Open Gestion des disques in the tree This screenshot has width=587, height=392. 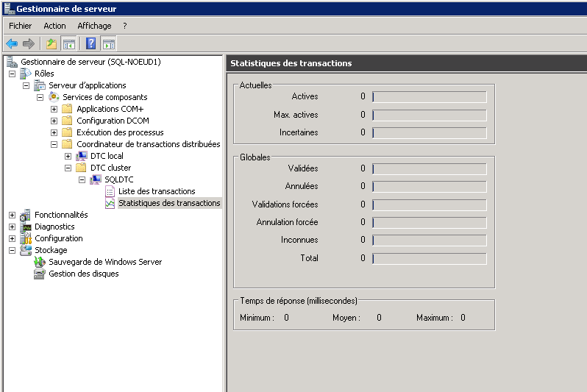(x=83, y=274)
